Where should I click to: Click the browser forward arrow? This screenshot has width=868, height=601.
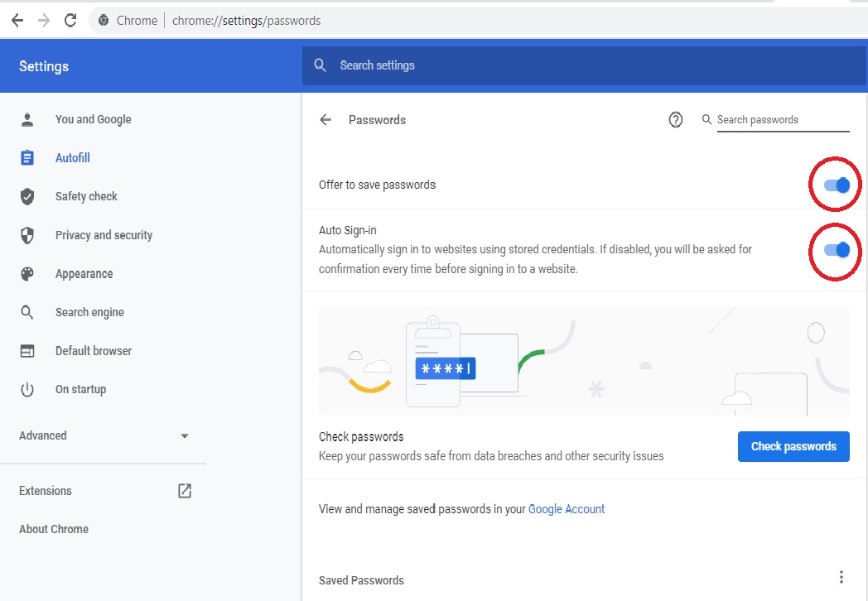click(44, 21)
